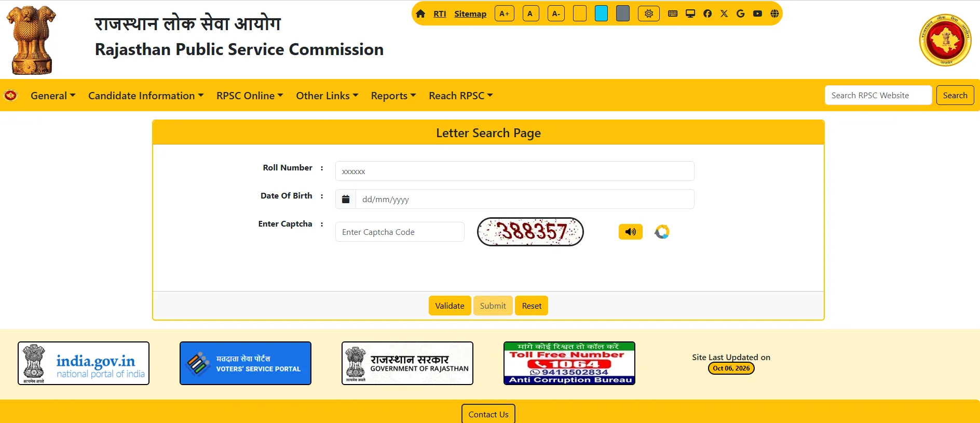Select the cyan theme color swatch
Image resolution: width=980 pixels, height=423 pixels.
pos(601,14)
